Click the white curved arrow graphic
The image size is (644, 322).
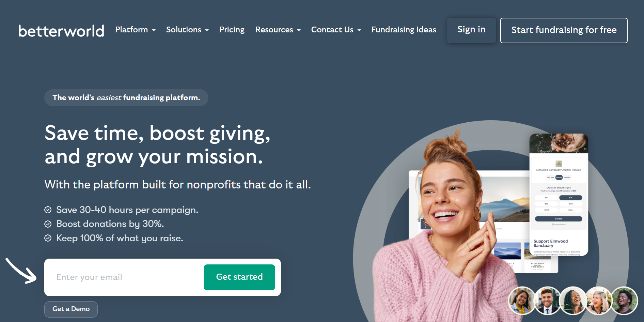[x=21, y=271]
